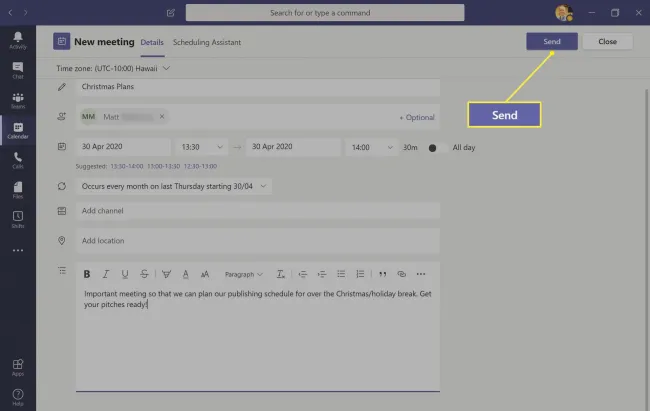Go forward with the right arrow
This screenshot has width=650, height=411.
click(x=26, y=13)
